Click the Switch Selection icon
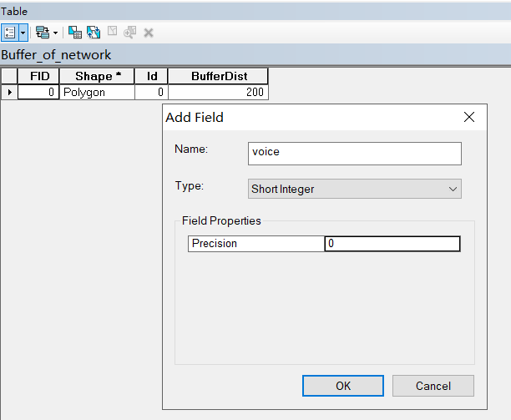Image resolution: width=511 pixels, height=420 pixels. 94,33
